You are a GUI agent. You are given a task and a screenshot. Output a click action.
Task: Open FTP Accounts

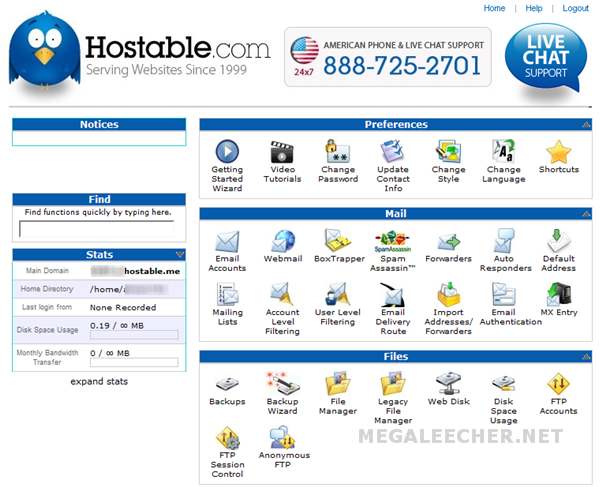(x=559, y=393)
